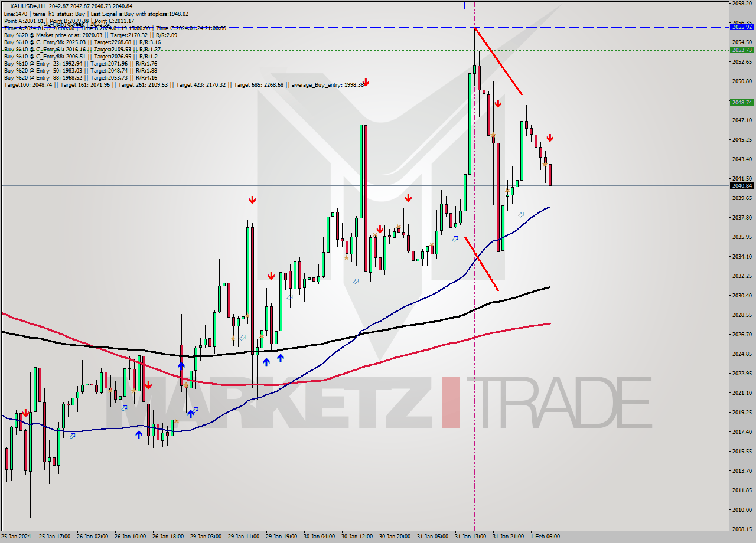Viewport: 756px width, 543px height.
Task: Click the 2047.10 price axis label
Action: [x=742, y=120]
